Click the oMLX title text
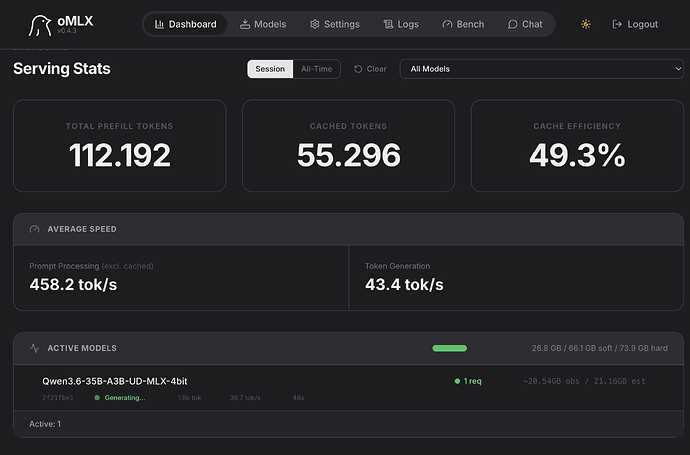Image resolution: width=690 pixels, height=455 pixels. (x=75, y=21)
